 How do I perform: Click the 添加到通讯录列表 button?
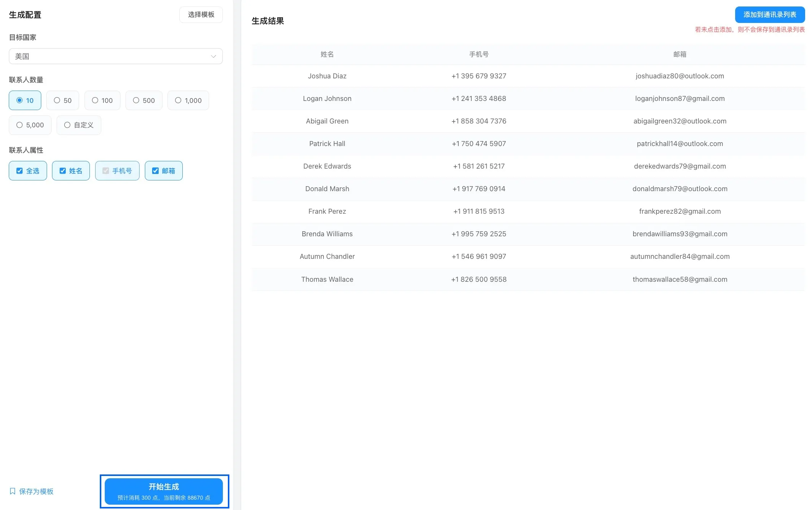coord(770,15)
